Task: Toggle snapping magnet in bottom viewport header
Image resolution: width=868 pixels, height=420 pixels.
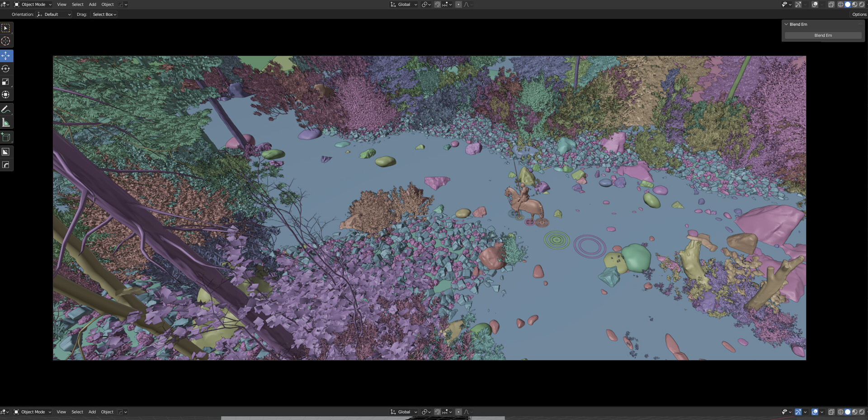Action: (437, 412)
